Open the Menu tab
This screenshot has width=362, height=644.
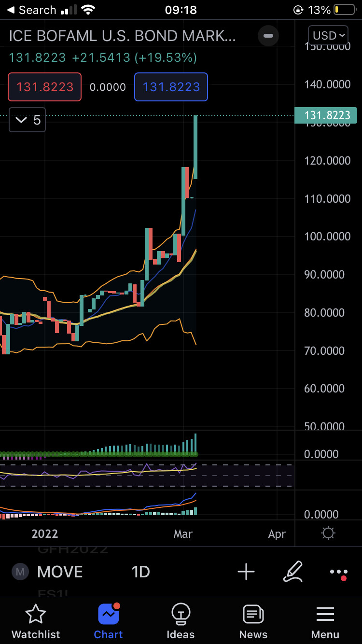coord(325,622)
